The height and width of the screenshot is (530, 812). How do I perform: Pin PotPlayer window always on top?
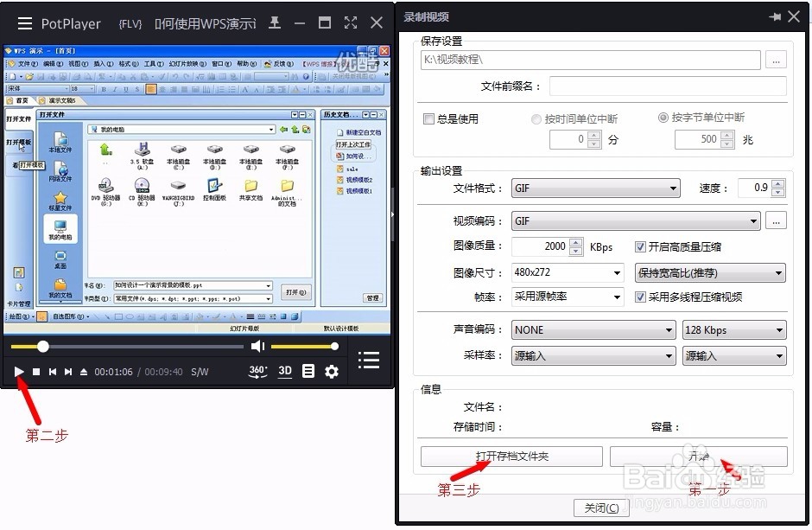click(275, 22)
